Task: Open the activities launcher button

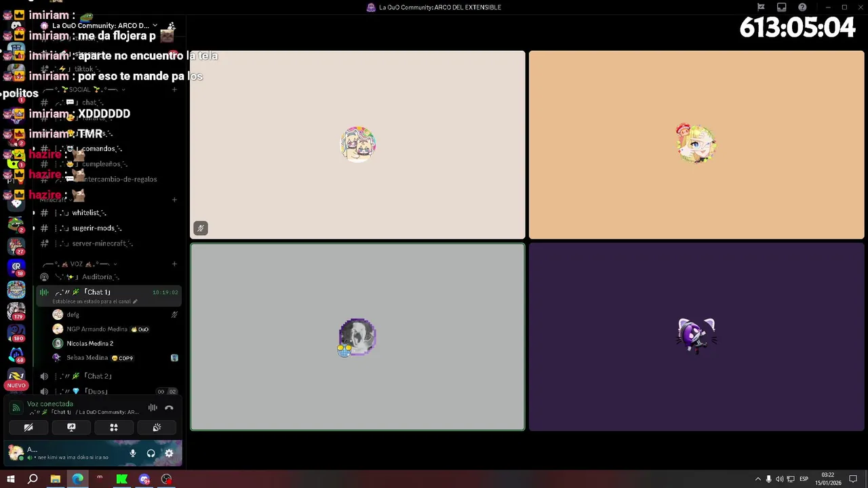Action: pos(114,428)
